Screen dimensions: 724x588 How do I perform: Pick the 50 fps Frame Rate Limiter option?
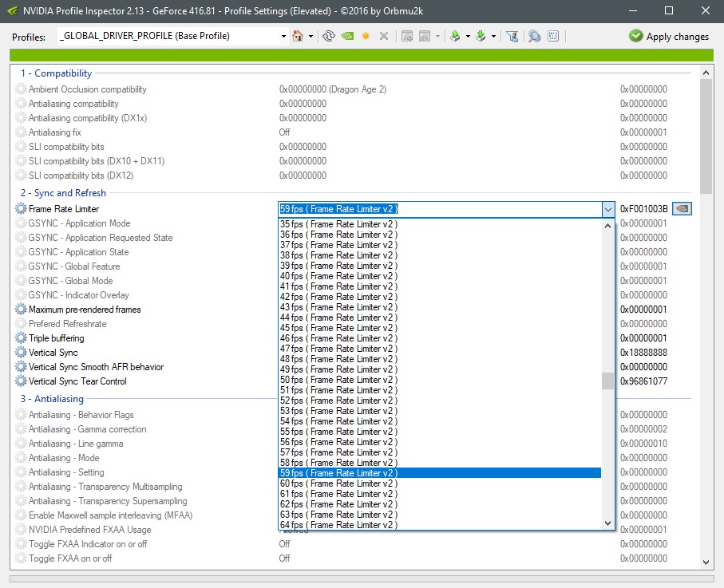pos(440,380)
